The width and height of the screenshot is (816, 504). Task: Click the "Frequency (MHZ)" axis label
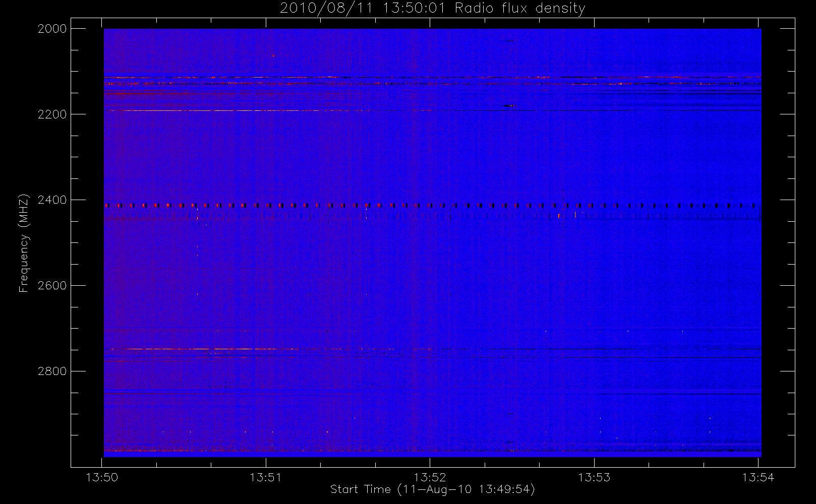click(23, 243)
